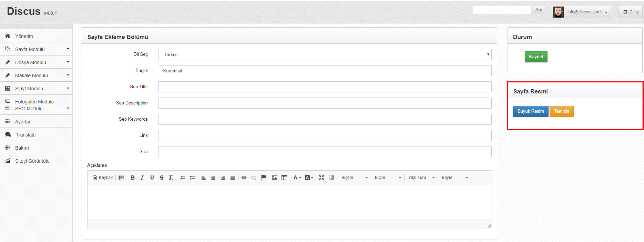Insert a numbered list
Image resolution: width=644 pixels, height=242 pixels.
click(x=183, y=178)
